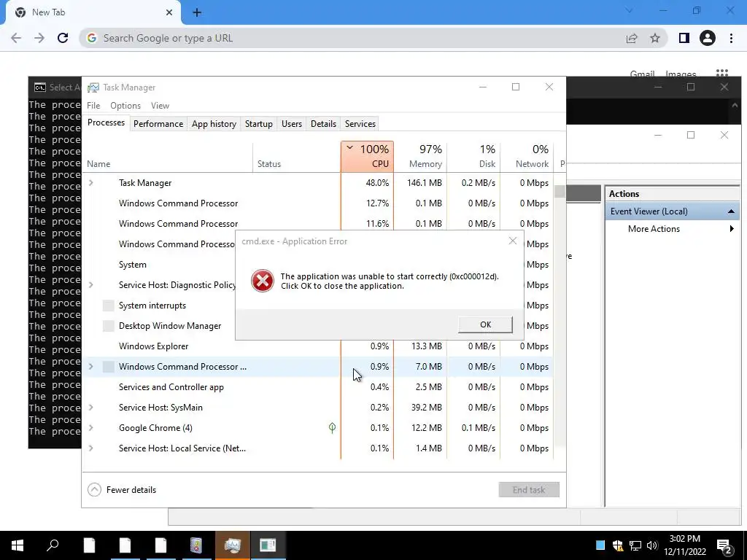The width and height of the screenshot is (747, 560).
Task: Switch to the Startup tab
Action: pyautogui.click(x=259, y=124)
